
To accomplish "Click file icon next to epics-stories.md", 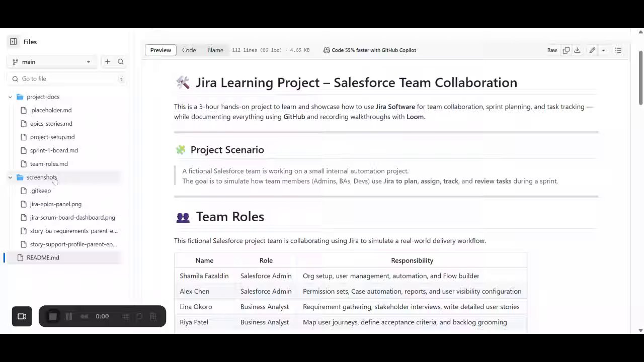I will [x=24, y=124].
